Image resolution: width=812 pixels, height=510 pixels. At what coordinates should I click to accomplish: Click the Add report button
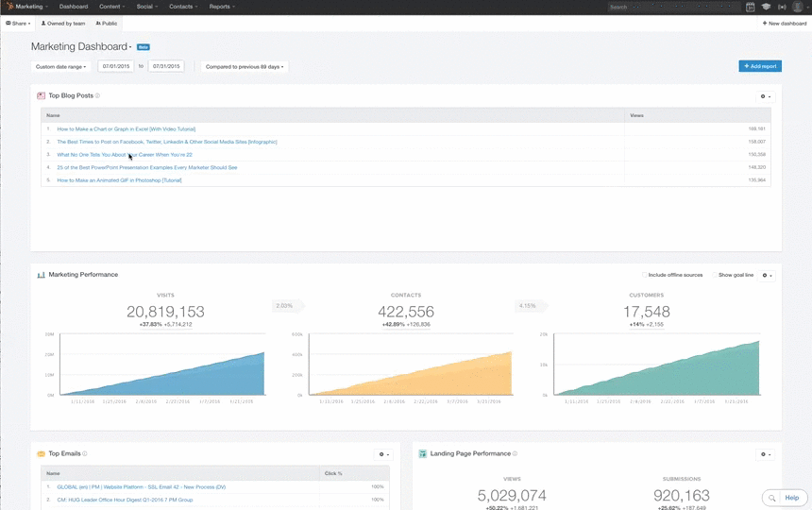tap(760, 66)
